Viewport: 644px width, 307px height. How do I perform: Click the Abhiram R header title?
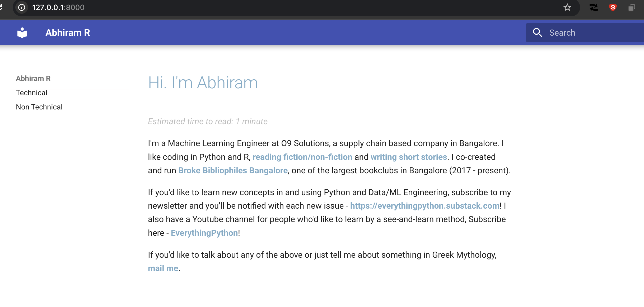point(68,33)
